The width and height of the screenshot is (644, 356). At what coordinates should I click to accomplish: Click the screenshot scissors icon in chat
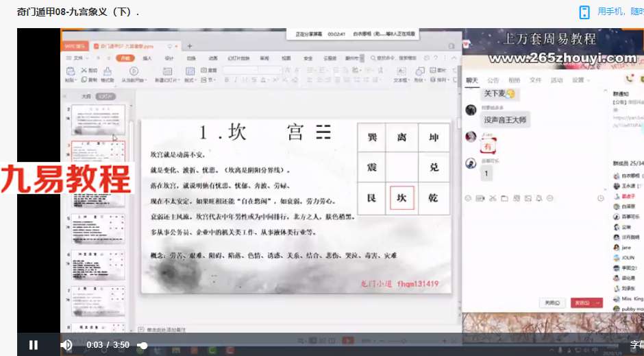[x=493, y=198]
